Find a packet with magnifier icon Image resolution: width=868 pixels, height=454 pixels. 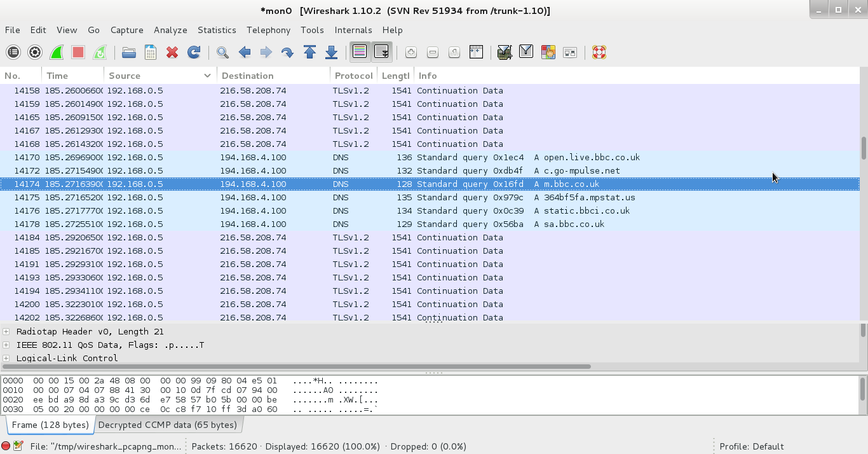pyautogui.click(x=222, y=52)
